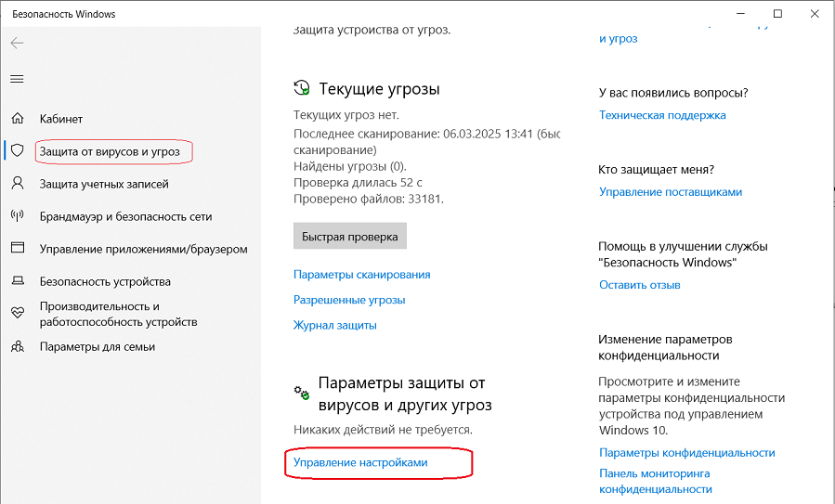
Task: Click the Home (Кабинет) house icon
Action: coord(17,119)
